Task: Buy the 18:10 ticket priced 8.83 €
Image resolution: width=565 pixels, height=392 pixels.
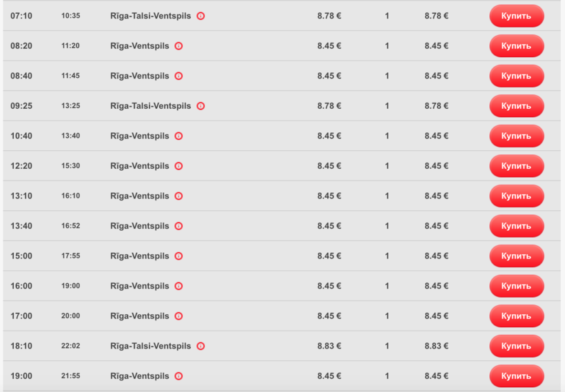Action: (516, 346)
